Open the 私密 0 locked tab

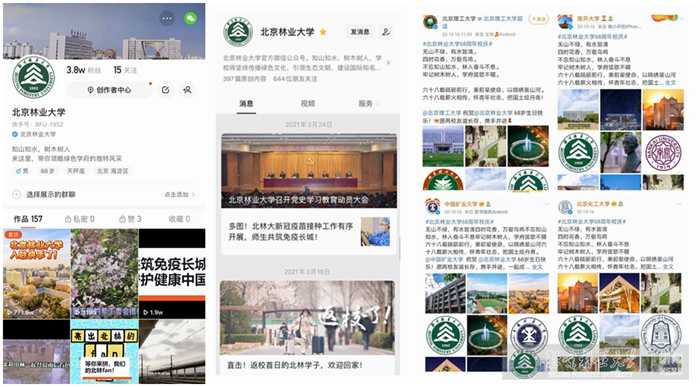click(x=79, y=219)
